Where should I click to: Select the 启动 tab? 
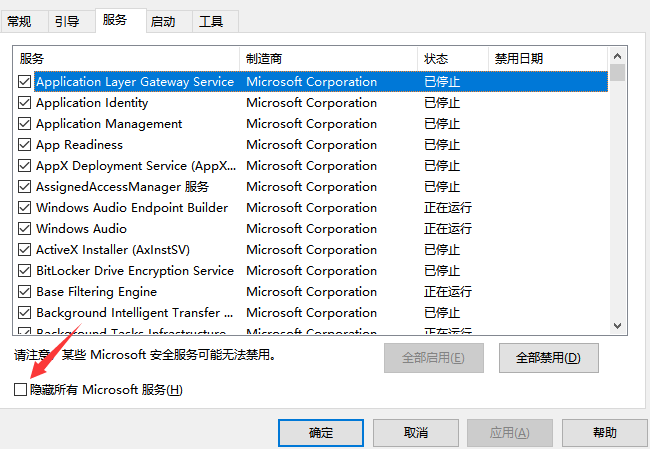tap(162, 21)
